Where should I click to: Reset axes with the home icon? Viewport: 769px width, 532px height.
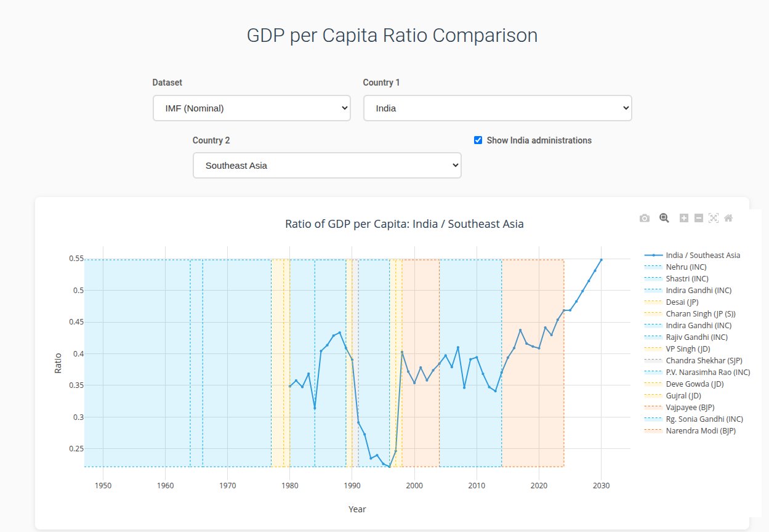[x=728, y=218]
